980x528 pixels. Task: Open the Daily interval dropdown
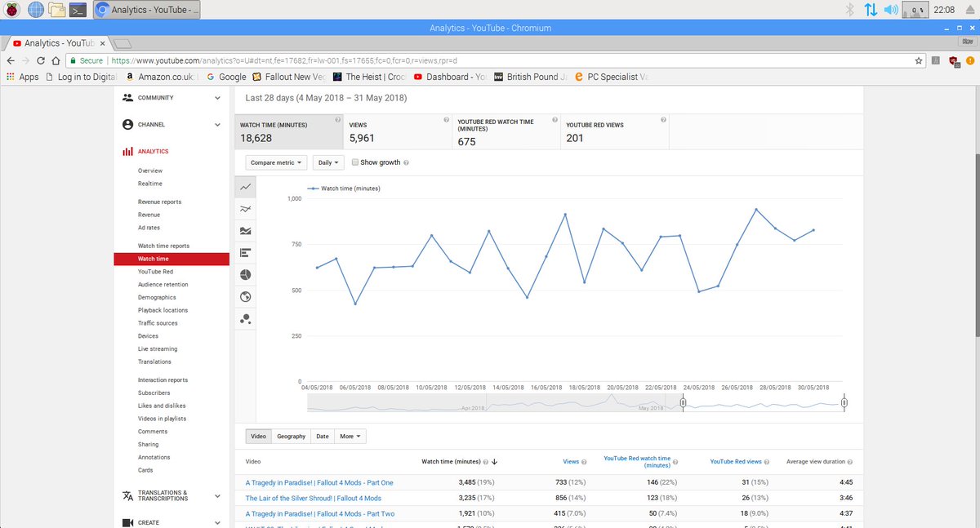click(x=328, y=162)
